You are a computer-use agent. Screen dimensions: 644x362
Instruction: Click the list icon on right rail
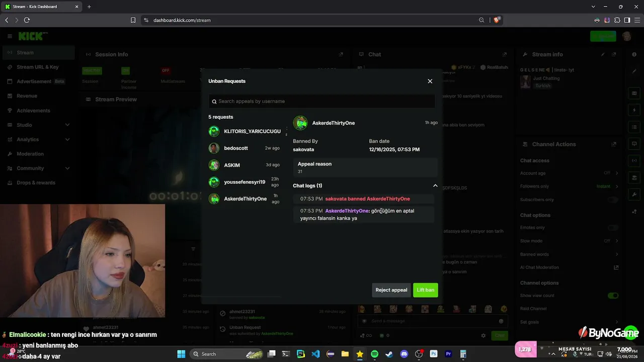coord(634,127)
